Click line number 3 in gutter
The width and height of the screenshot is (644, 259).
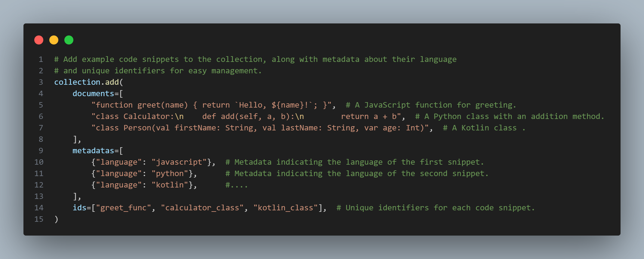(x=41, y=82)
